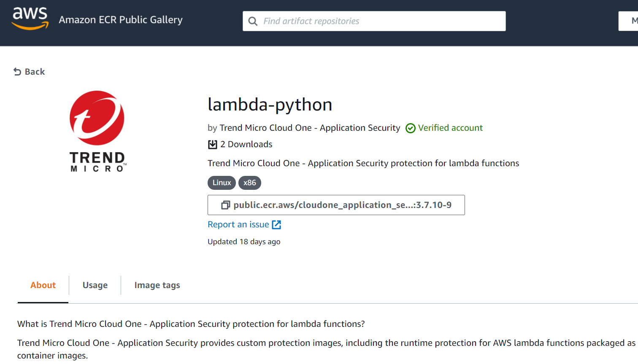
Task: Switch to the Usage tab
Action: tap(95, 285)
